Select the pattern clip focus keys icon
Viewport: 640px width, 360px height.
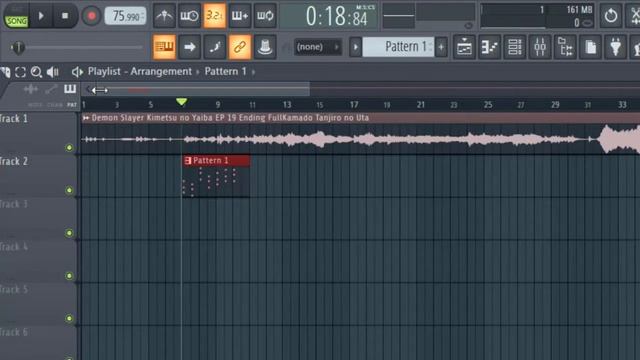pyautogui.click(x=70, y=89)
